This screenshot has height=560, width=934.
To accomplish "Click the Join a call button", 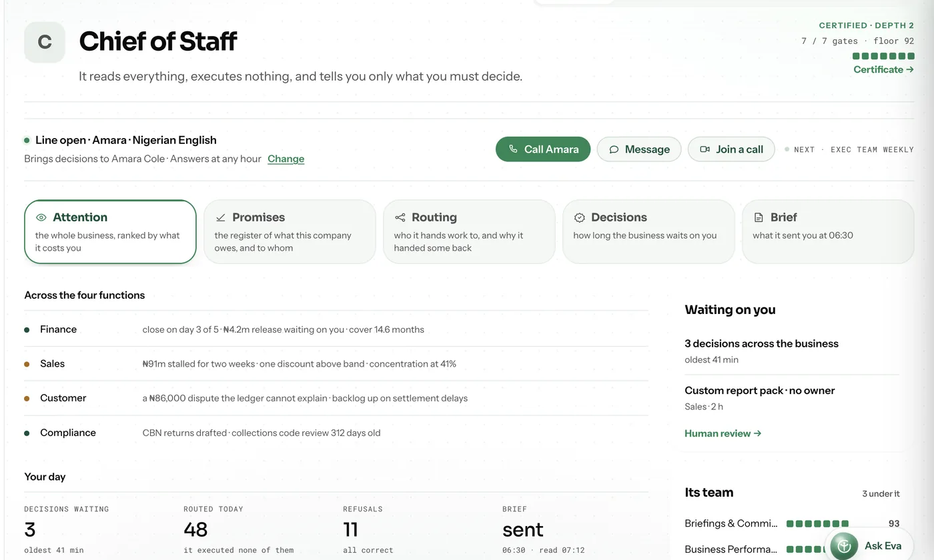I will 731,149.
